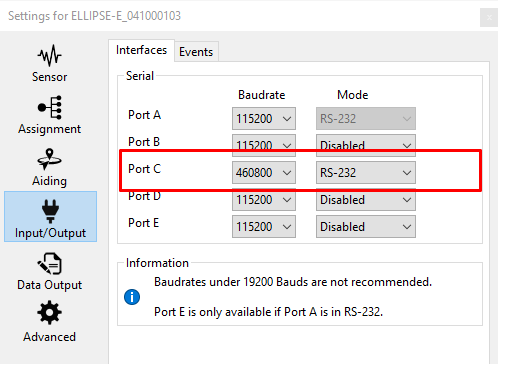
Task: Click the Port C row label
Action: point(144,169)
